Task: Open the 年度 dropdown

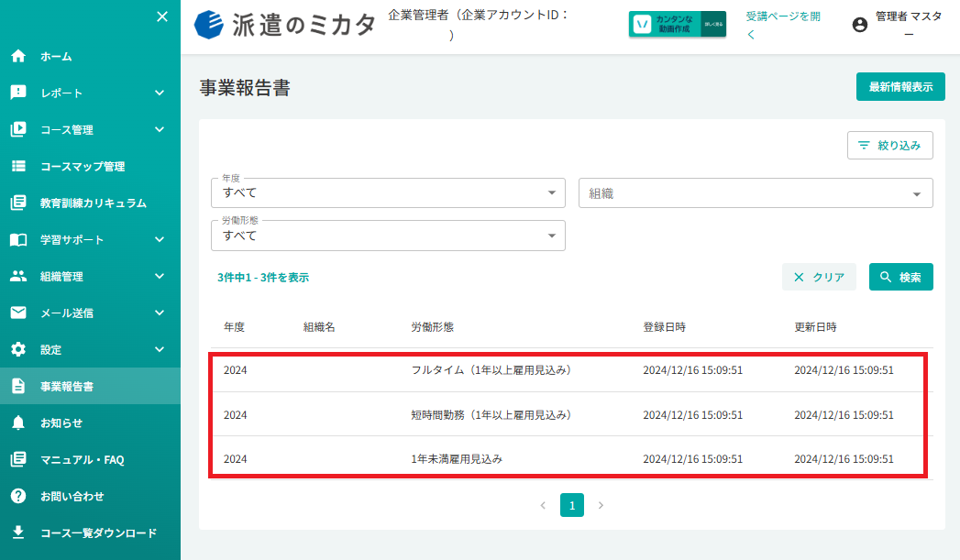Action: coord(388,192)
